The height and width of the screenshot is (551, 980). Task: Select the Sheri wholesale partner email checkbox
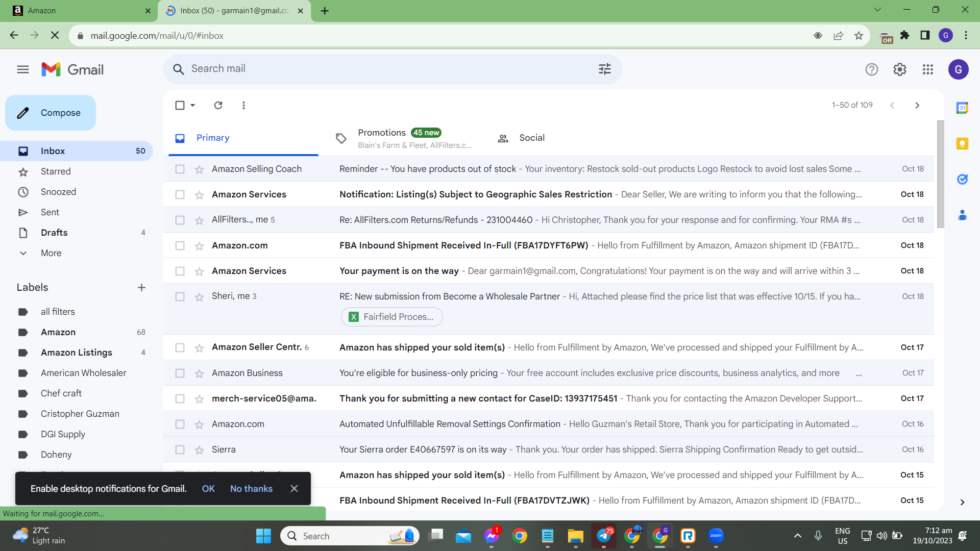point(180,297)
